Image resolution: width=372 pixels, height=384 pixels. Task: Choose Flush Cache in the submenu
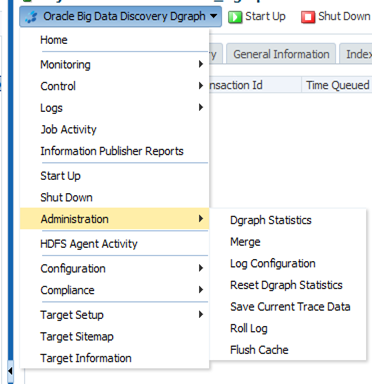287,350
